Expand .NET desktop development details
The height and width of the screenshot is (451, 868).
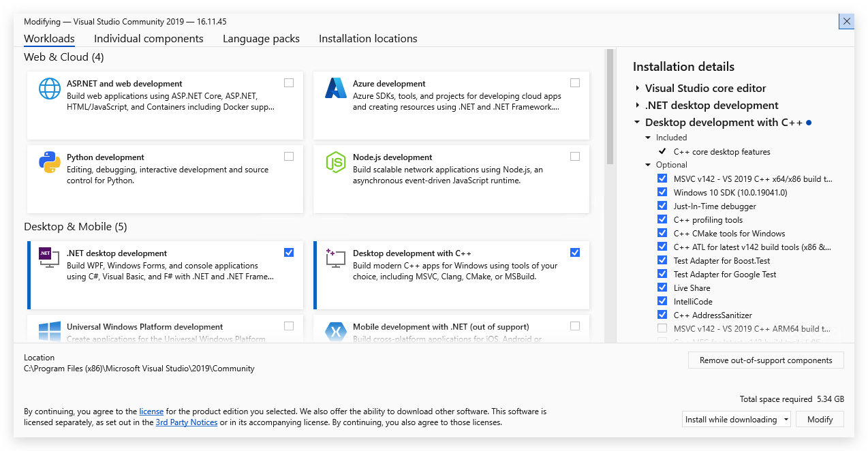(x=637, y=106)
